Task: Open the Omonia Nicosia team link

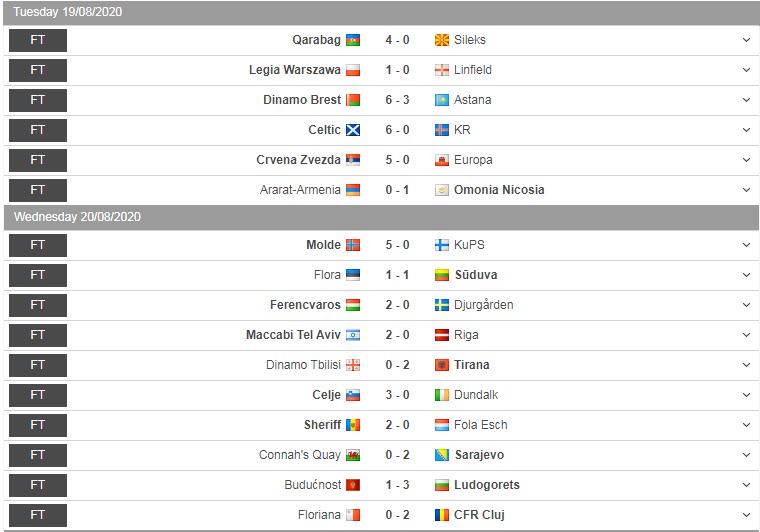Action: pos(499,190)
